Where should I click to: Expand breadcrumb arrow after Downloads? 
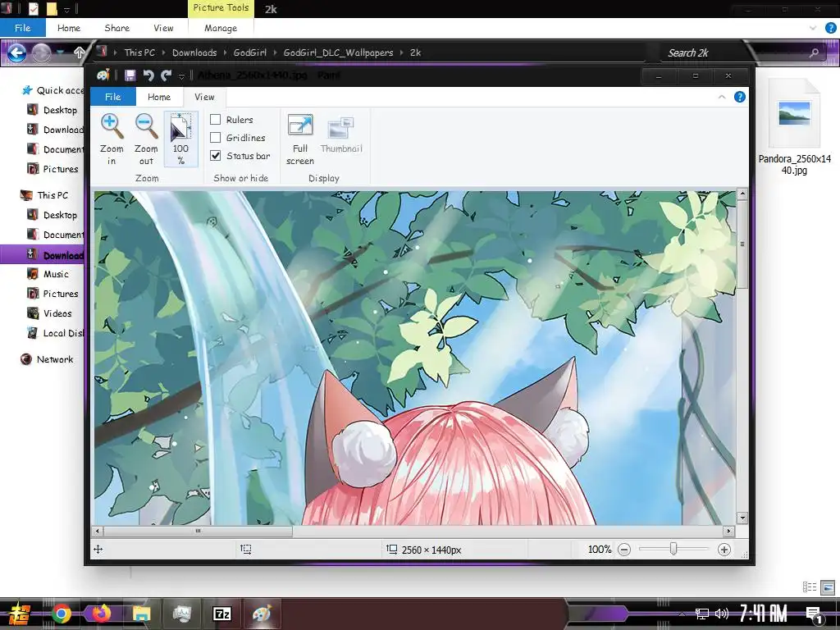[x=225, y=52]
